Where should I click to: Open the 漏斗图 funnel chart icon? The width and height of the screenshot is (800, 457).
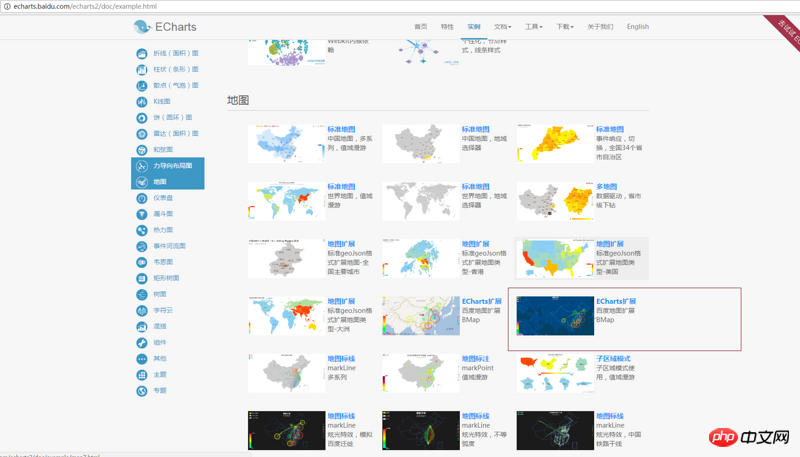142,214
